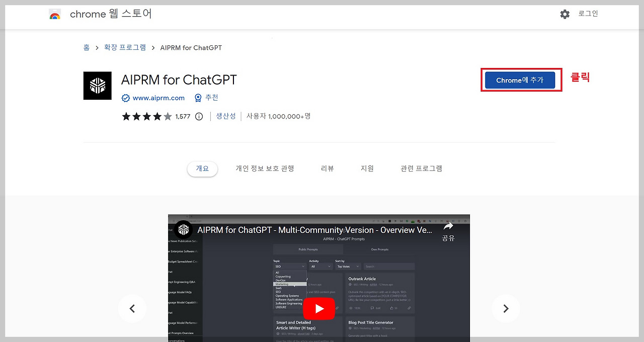This screenshot has width=644, height=342.
Task: Click the Chrome Web Store rainbow logo
Action: [x=55, y=15]
